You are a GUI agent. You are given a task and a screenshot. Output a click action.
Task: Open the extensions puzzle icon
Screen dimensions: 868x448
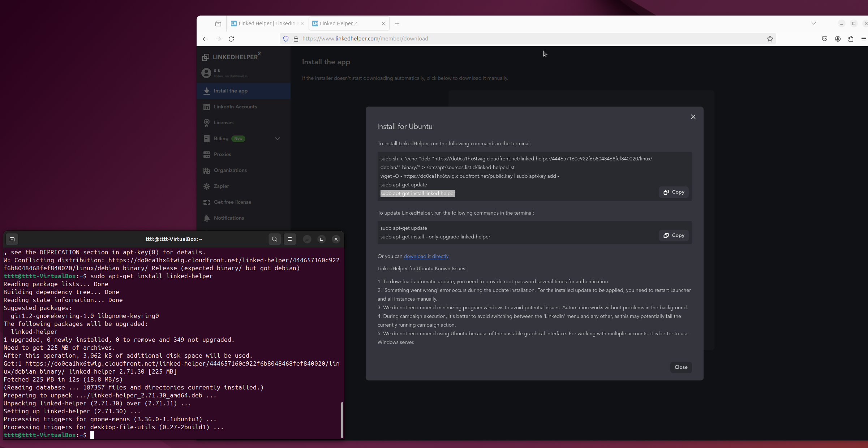[x=851, y=39]
